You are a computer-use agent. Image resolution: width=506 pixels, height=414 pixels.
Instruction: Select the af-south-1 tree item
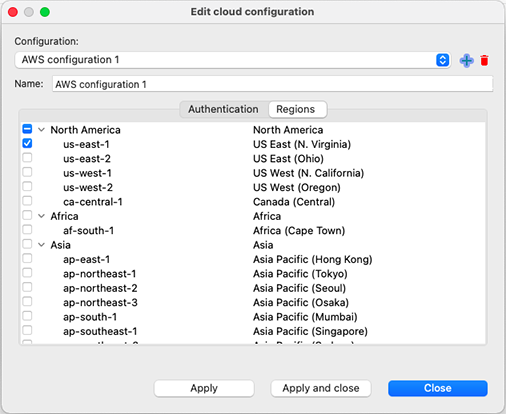(89, 230)
